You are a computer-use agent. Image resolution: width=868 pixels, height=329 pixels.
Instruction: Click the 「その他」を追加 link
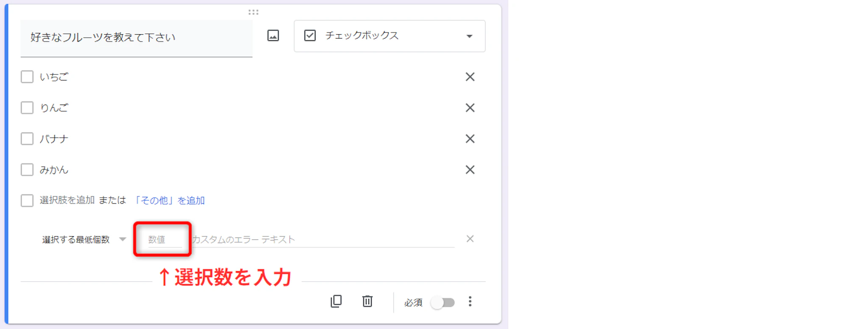[x=169, y=200]
